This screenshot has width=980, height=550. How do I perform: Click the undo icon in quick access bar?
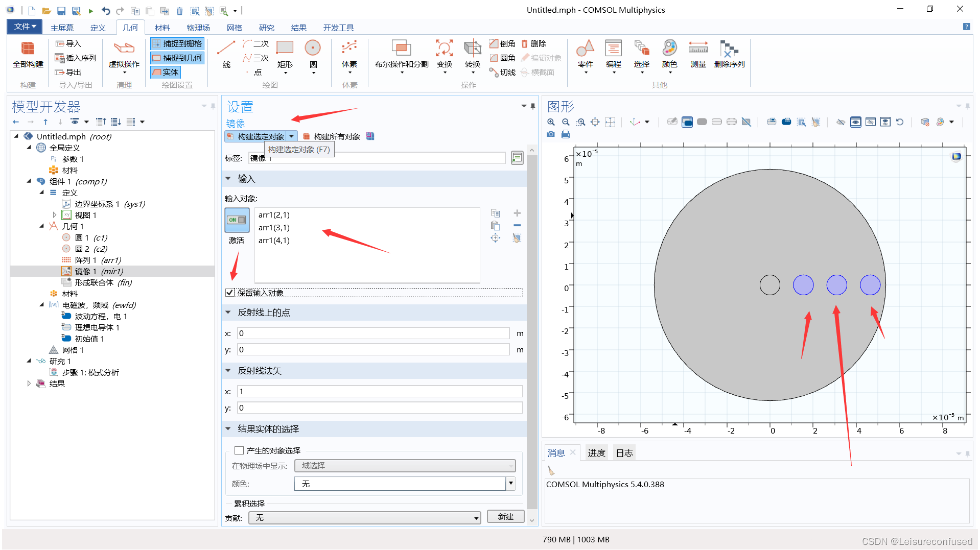105,11
